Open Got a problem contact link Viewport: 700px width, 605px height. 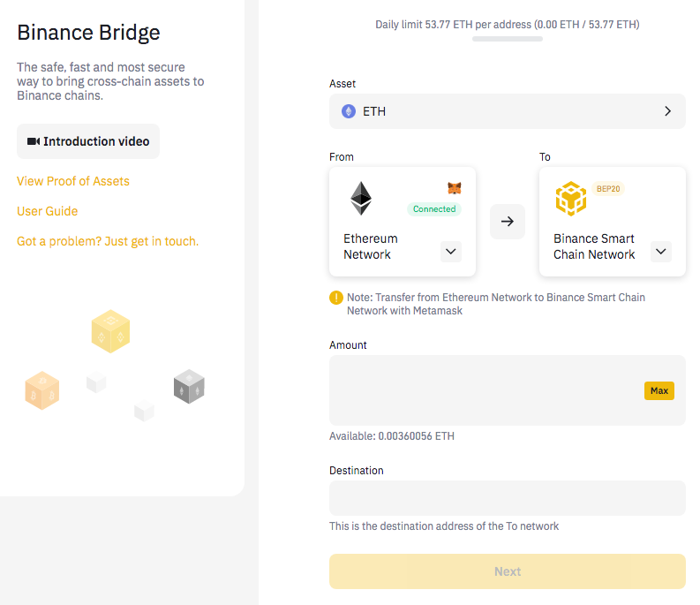108,241
